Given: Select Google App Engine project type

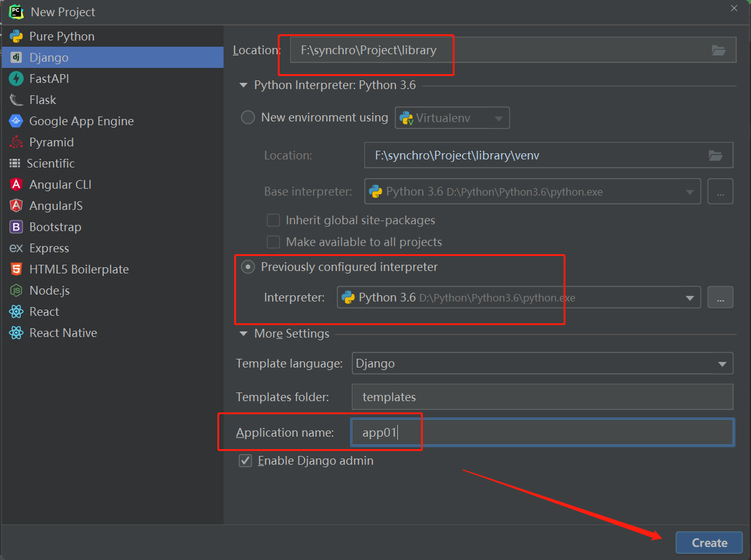Looking at the screenshot, I should click(112, 121).
